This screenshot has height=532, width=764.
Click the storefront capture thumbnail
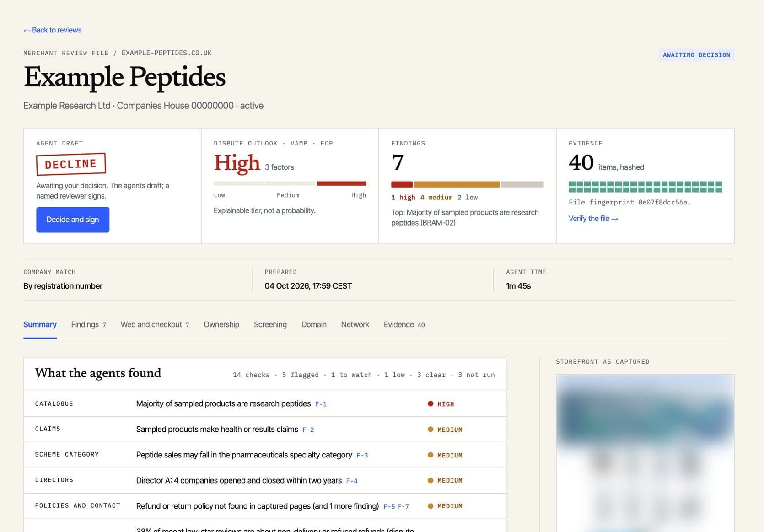[645, 453]
